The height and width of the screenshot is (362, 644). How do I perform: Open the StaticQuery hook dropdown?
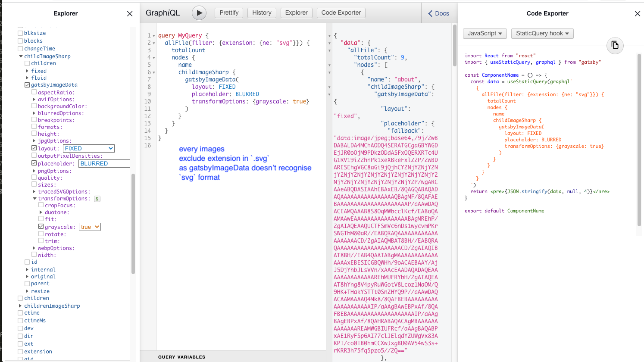tap(542, 34)
